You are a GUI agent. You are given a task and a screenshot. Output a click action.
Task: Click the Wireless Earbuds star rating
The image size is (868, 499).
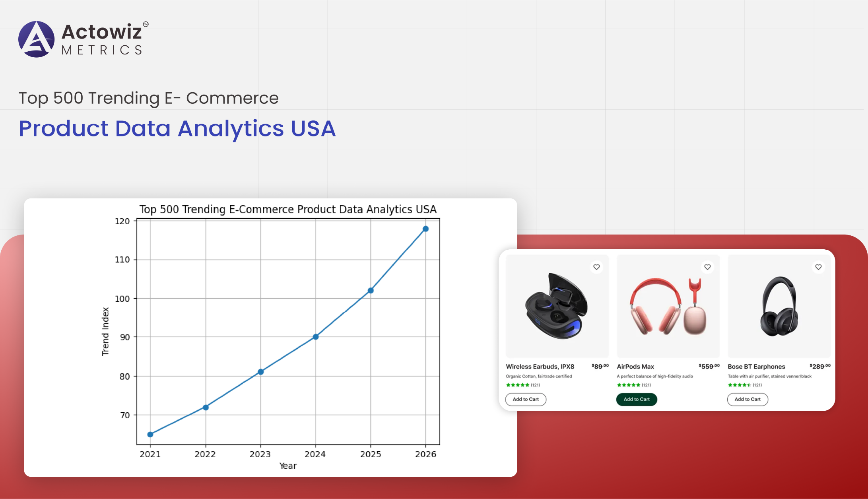point(517,385)
